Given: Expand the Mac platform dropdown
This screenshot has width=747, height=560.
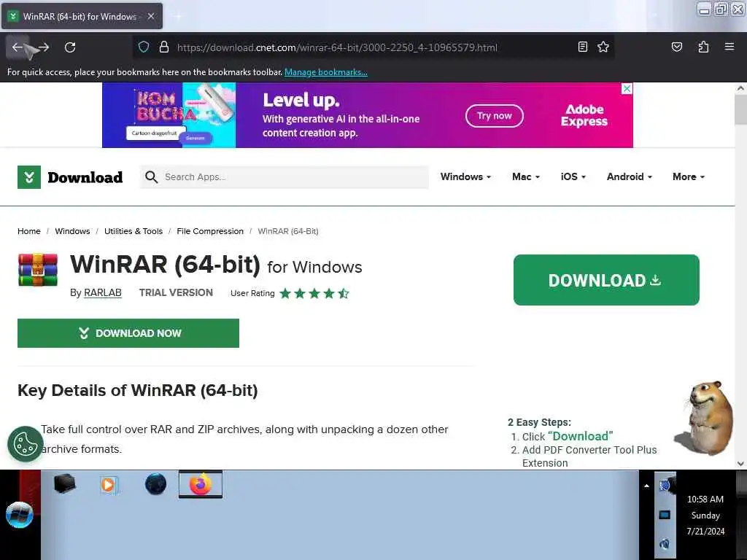Looking at the screenshot, I should 526,176.
